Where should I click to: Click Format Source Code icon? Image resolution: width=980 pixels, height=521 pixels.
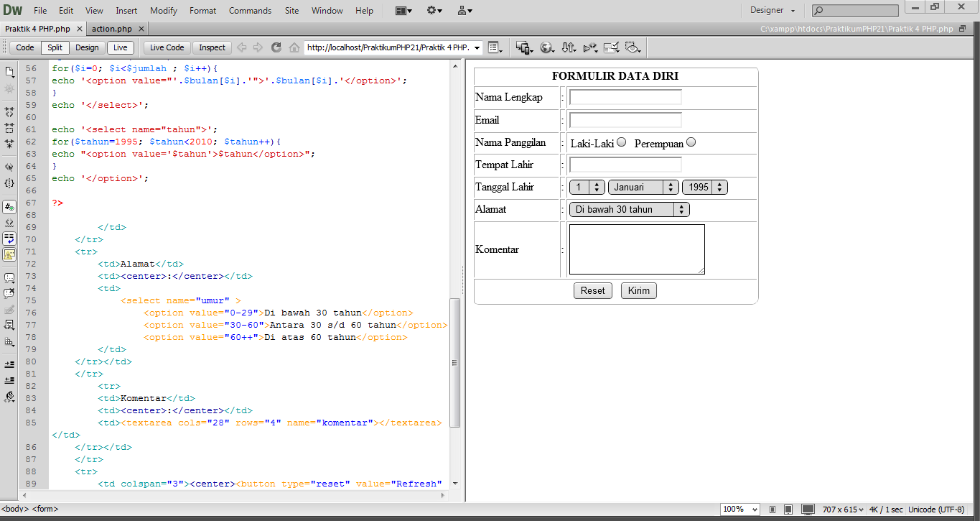[x=9, y=396]
